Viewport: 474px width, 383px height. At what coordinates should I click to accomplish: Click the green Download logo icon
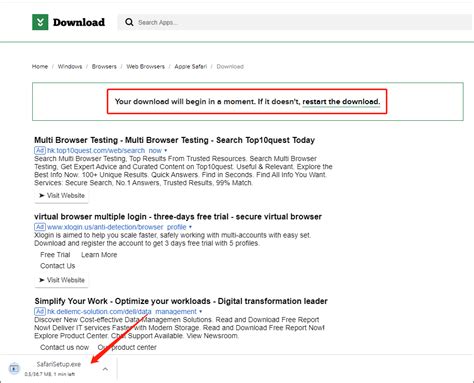[40, 22]
